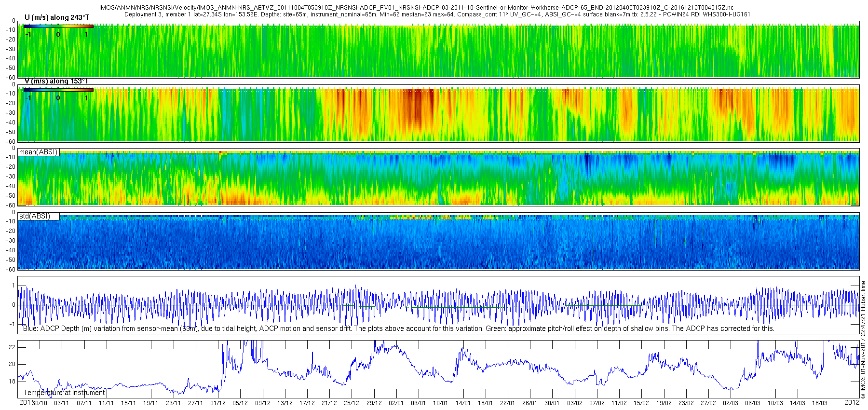Click the 2012 year label at right
The height and width of the screenshot is (410, 868).
point(852,402)
